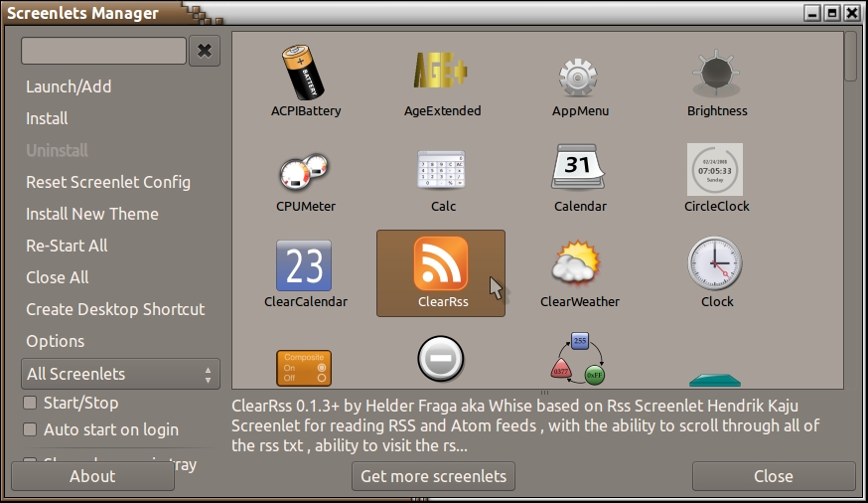Pick the Calc calculator icon
Image resolution: width=868 pixels, height=503 pixels.
(x=442, y=169)
